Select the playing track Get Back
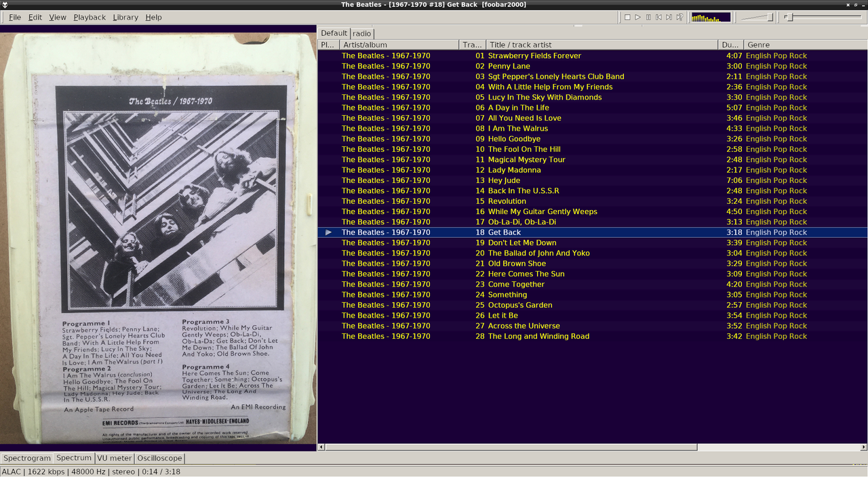Viewport: 868px width, 477px height. (593, 232)
